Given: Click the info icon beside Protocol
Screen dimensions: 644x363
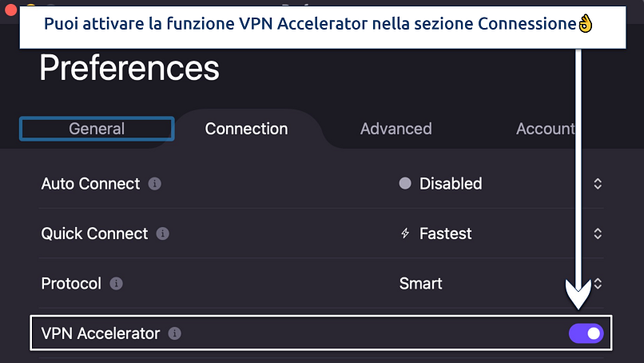Looking at the screenshot, I should pos(116,284).
